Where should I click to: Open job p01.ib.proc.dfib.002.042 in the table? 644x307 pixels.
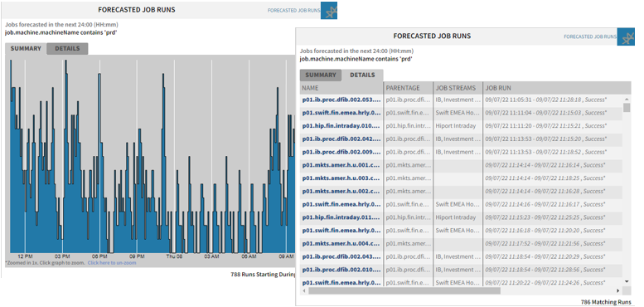click(341, 139)
